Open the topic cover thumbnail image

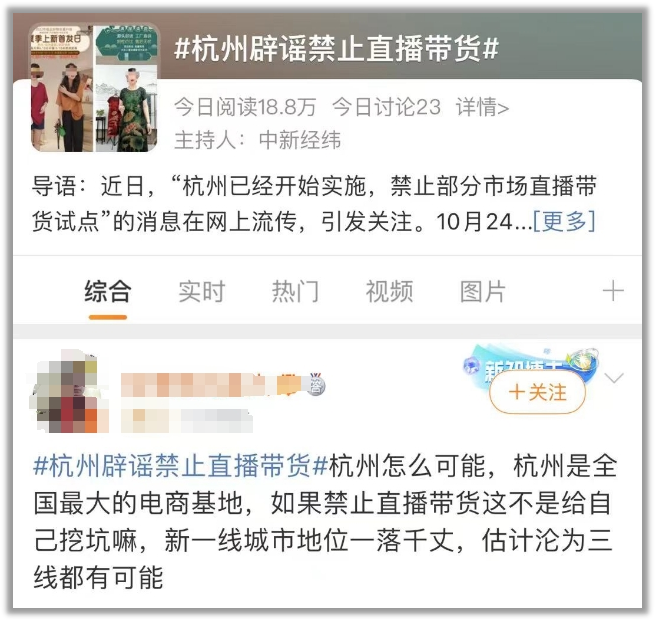pos(95,88)
